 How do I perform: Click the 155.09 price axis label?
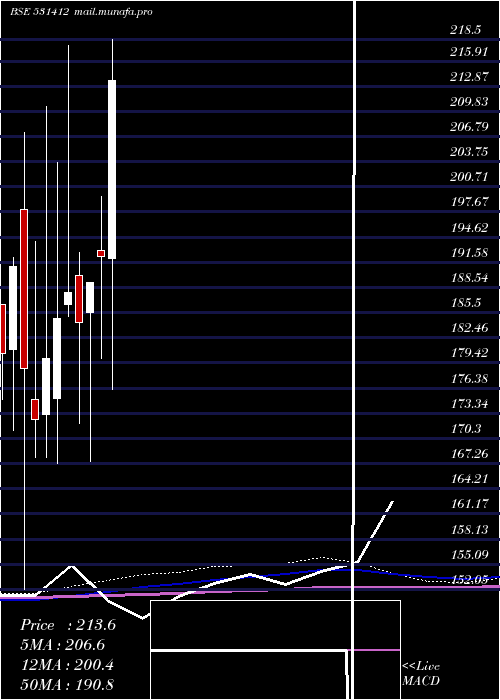(x=469, y=554)
